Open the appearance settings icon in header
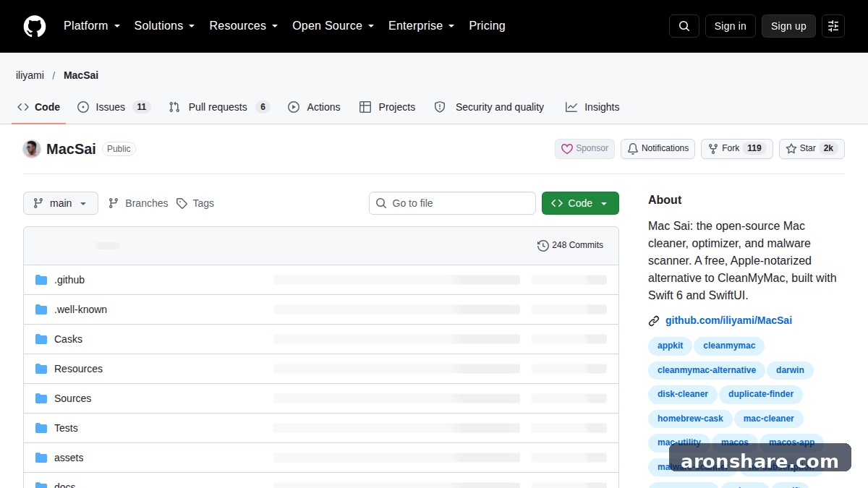Image resolution: width=868 pixels, height=488 pixels. click(833, 26)
